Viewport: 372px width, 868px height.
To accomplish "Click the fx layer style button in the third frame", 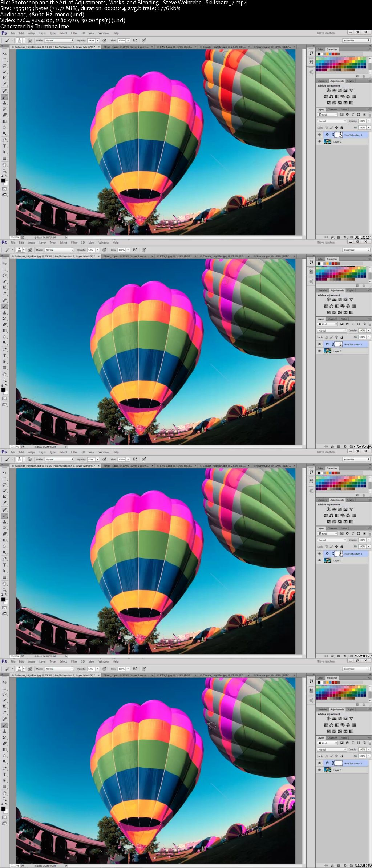I will coord(332,656).
